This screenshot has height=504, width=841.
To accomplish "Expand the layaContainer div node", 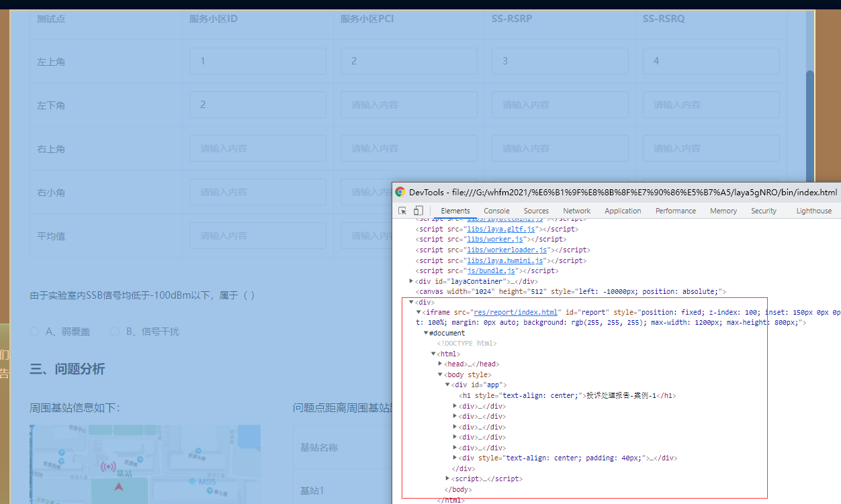I will (x=410, y=281).
